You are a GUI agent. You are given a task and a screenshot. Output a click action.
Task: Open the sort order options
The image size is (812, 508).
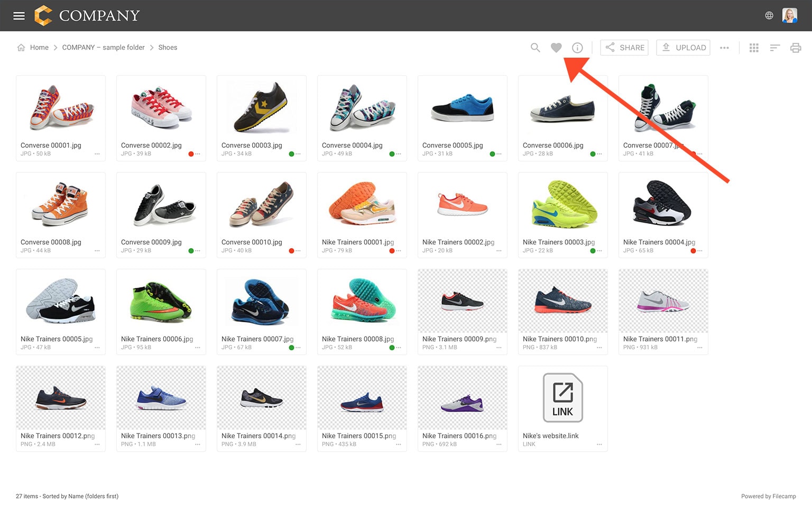[x=775, y=48]
